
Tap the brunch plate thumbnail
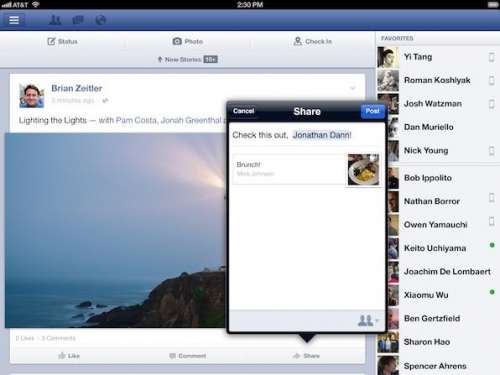tap(363, 169)
